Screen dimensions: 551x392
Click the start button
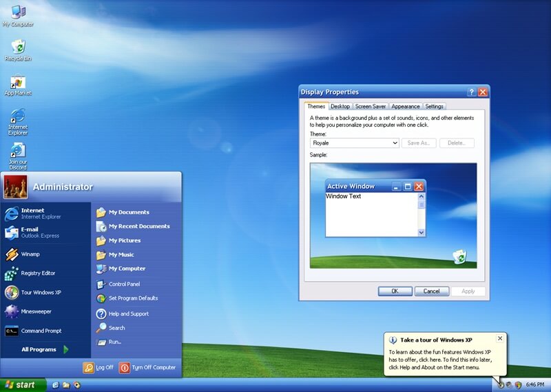click(x=23, y=385)
